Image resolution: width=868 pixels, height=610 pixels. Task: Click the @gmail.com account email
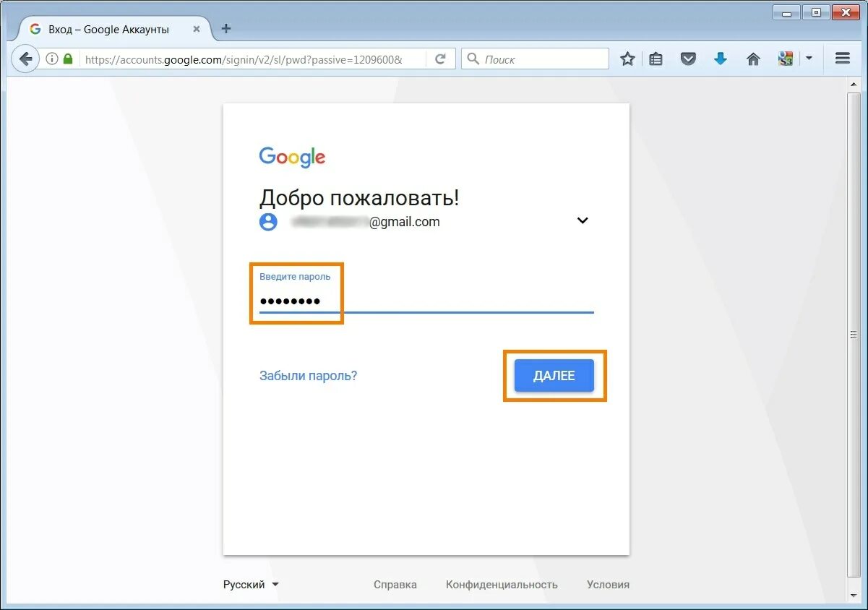click(366, 222)
